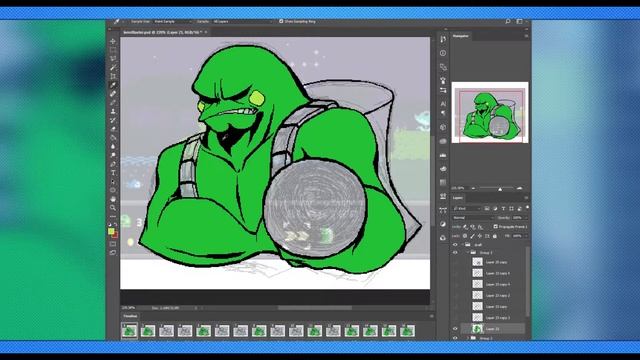The height and width of the screenshot is (360, 640).
Task: Switch to the Navigator tab
Action: point(461,36)
